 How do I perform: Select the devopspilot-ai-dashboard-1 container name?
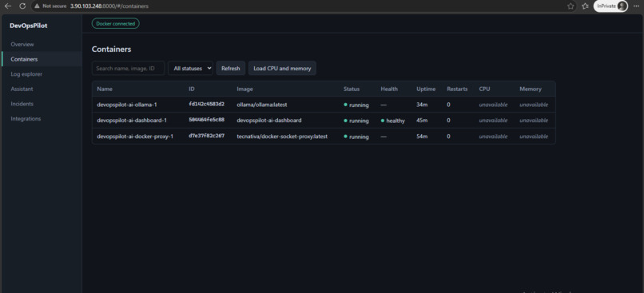coord(132,121)
